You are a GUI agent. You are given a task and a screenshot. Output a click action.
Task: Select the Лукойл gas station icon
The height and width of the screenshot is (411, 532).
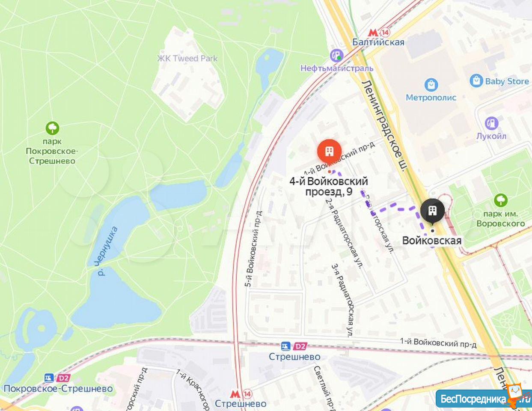491,123
